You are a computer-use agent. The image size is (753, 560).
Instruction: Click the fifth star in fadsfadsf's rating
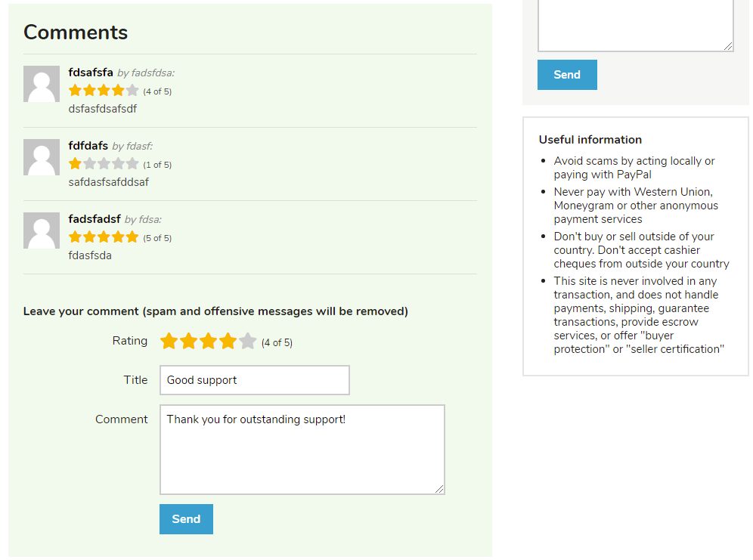pyautogui.click(x=131, y=237)
